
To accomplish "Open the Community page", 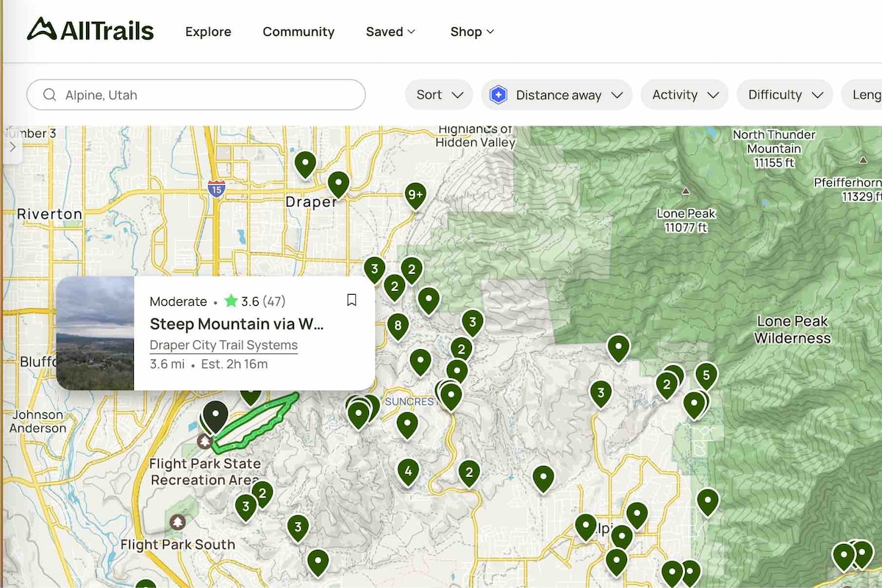I will (298, 32).
